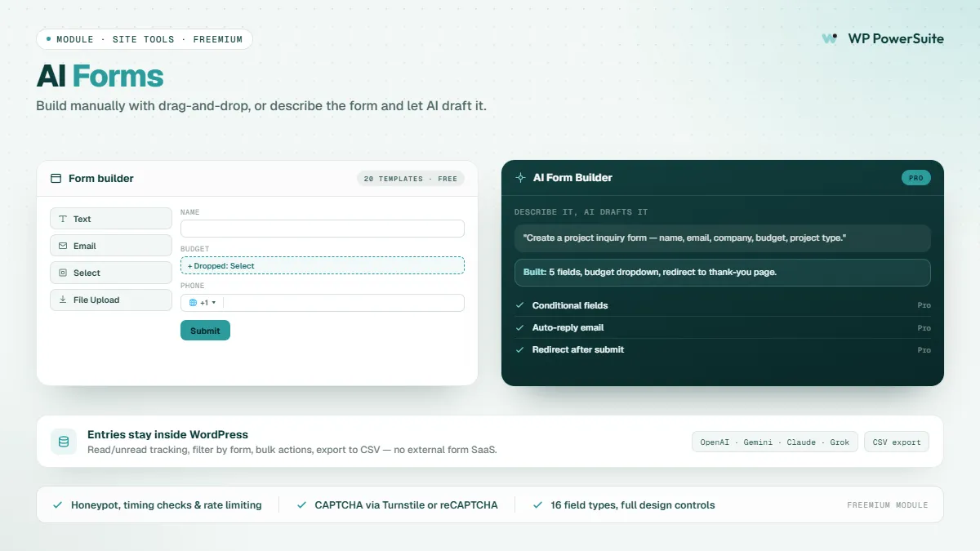
Task: Click the DESCRIBE IT, AI DRAFTS IT label
Action: coord(581,212)
